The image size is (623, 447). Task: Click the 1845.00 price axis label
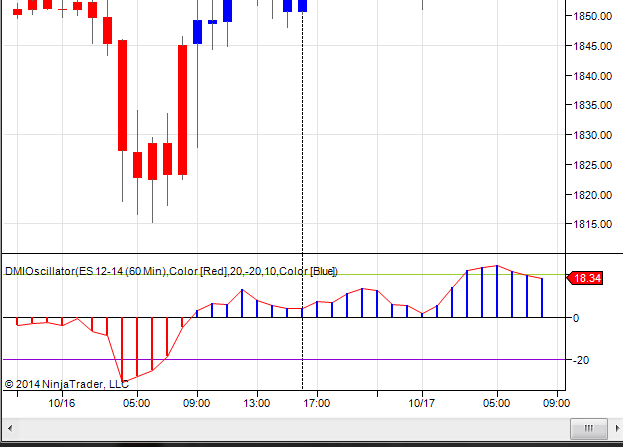(x=592, y=46)
